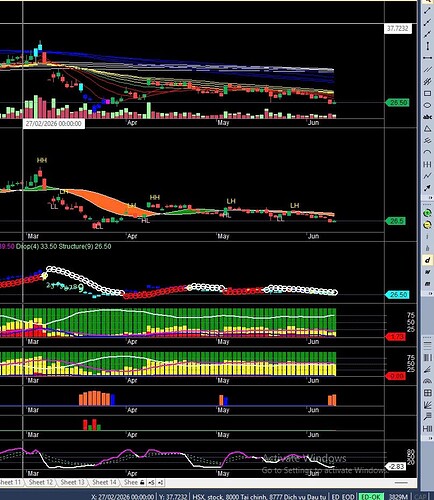Click the left sheet-scroll arrow button
The height and width of the screenshot is (500, 434).
[151, 482]
